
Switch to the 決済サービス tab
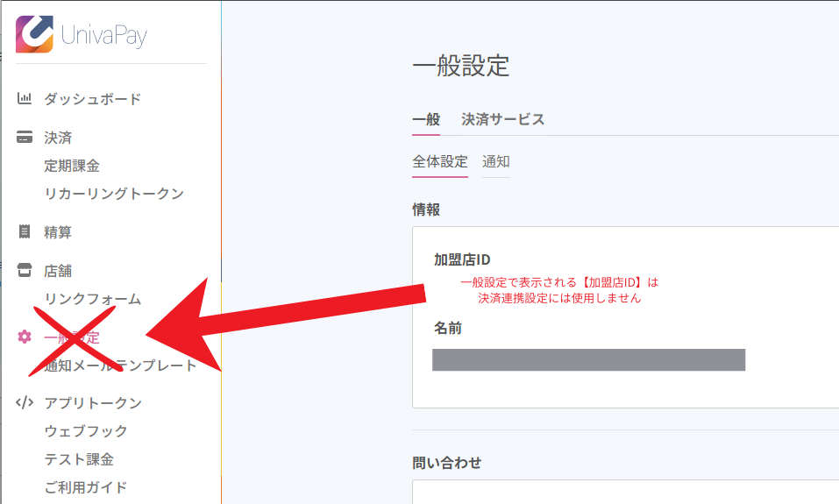point(503,120)
